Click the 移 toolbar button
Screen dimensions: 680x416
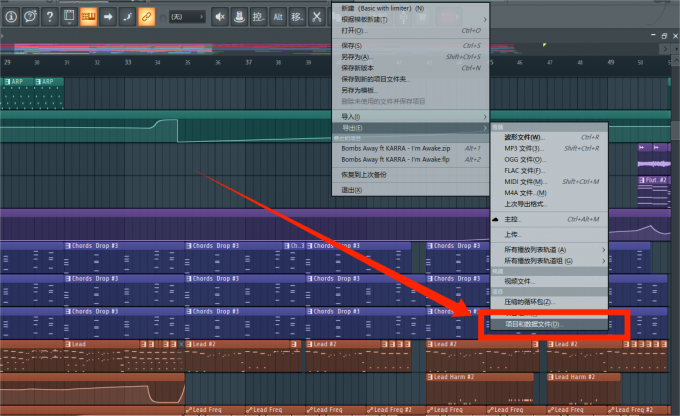click(x=297, y=17)
